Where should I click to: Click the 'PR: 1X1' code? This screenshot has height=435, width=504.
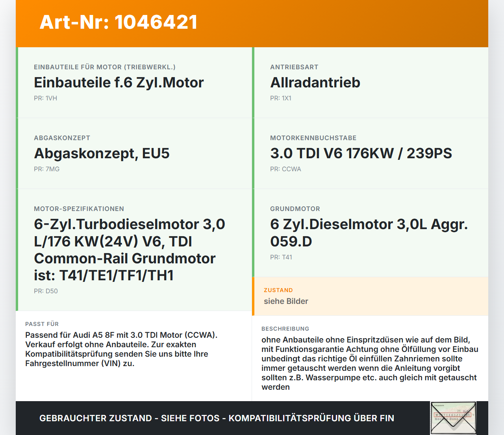pos(281,98)
